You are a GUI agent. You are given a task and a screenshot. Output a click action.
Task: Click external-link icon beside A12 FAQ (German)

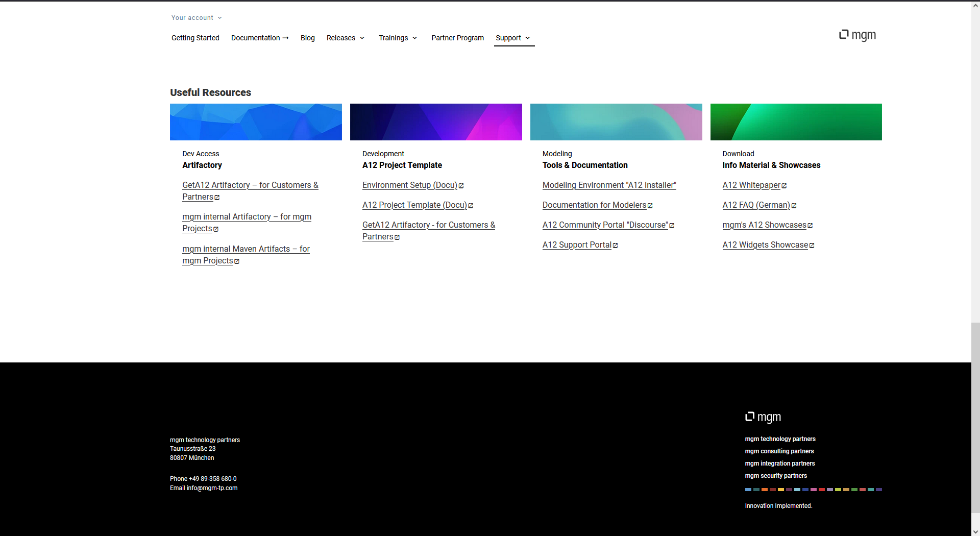tap(794, 206)
